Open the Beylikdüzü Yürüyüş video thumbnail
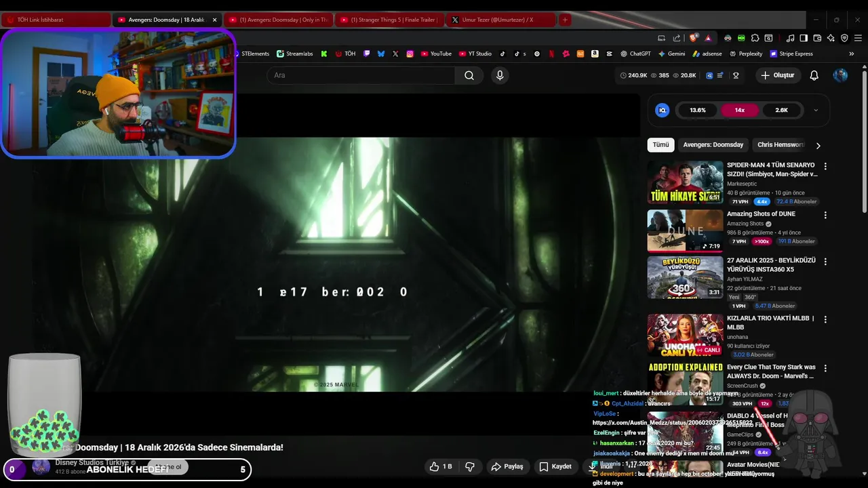868x488 pixels. 685,277
